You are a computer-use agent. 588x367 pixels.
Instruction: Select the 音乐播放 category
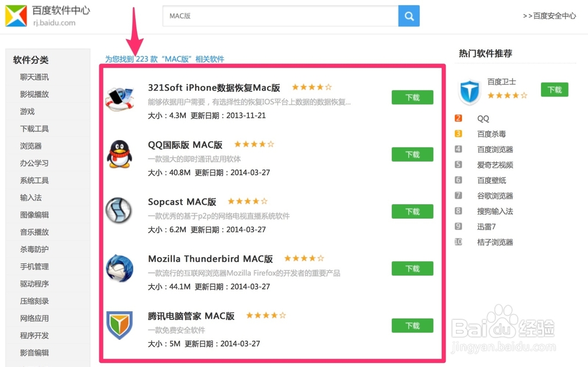click(35, 232)
